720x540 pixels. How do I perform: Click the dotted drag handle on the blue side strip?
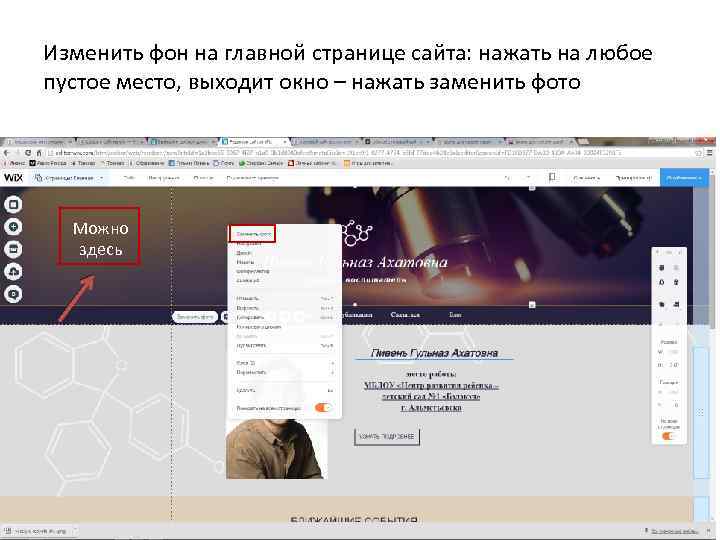tap(701, 412)
